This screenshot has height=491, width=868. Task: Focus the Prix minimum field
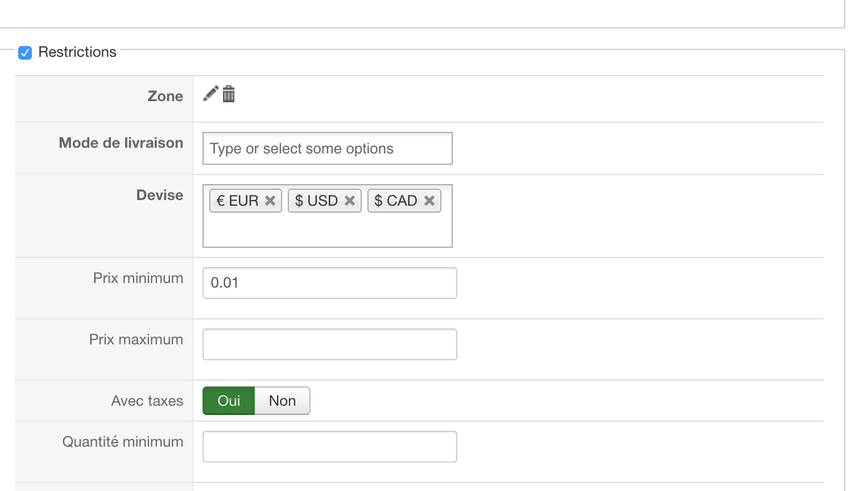click(x=329, y=283)
